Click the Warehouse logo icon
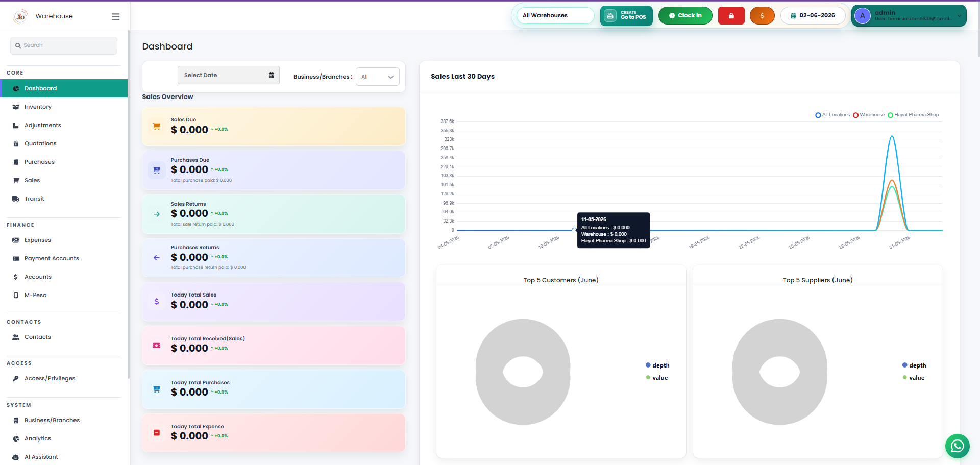 pos(20,16)
